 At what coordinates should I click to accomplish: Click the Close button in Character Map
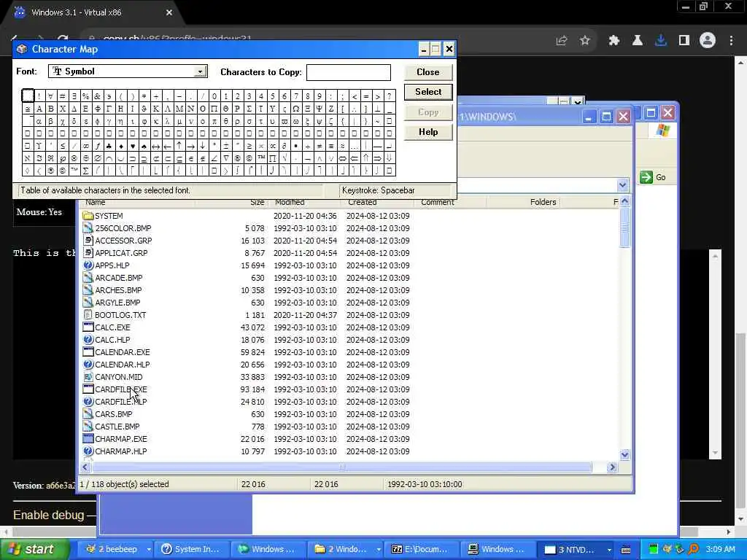[x=427, y=72]
